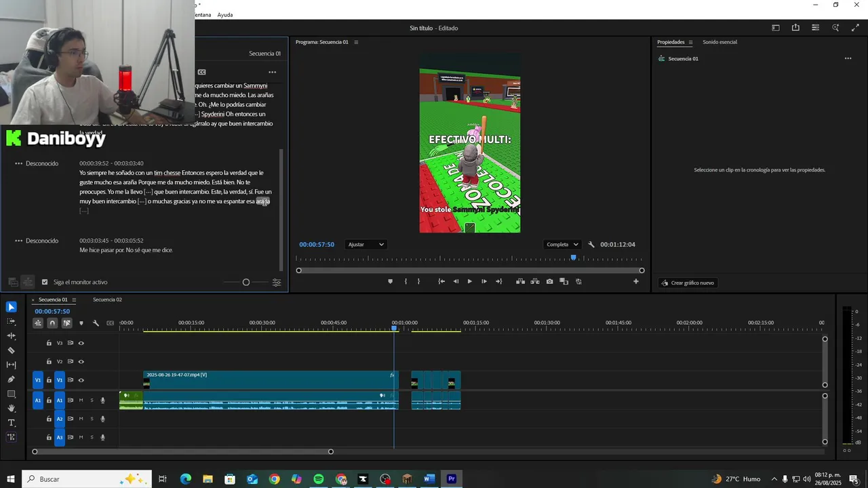Go to In point in monitor
Screen dimensions: 868x488
pyautogui.click(x=441, y=281)
